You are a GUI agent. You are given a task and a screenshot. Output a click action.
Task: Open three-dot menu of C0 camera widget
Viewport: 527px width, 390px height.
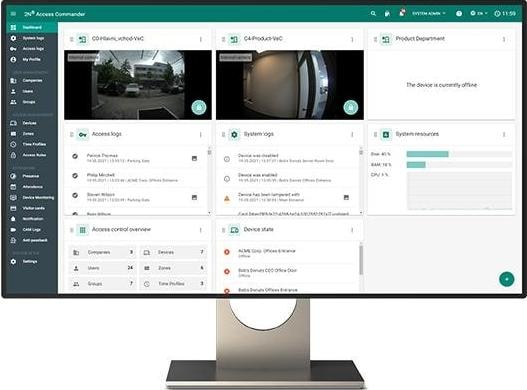coord(201,39)
